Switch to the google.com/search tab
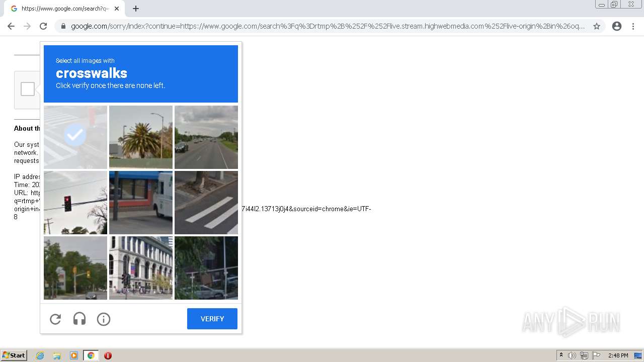Image resolution: width=644 pixels, height=362 pixels. coord(64,9)
